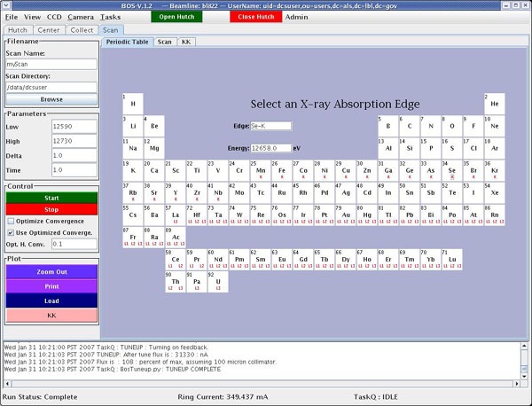532x406 pixels.
Task: Choose the Helium (He) element cell
Action: [x=493, y=103]
